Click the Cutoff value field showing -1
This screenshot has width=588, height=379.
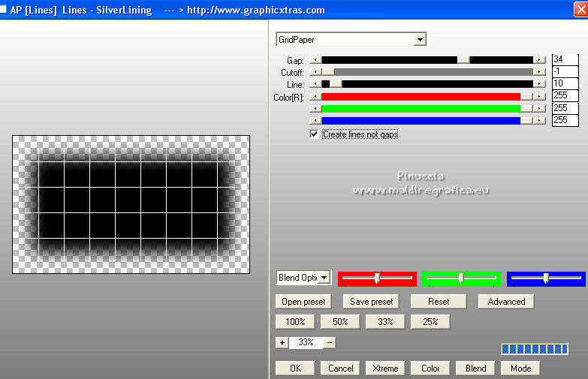coord(565,71)
